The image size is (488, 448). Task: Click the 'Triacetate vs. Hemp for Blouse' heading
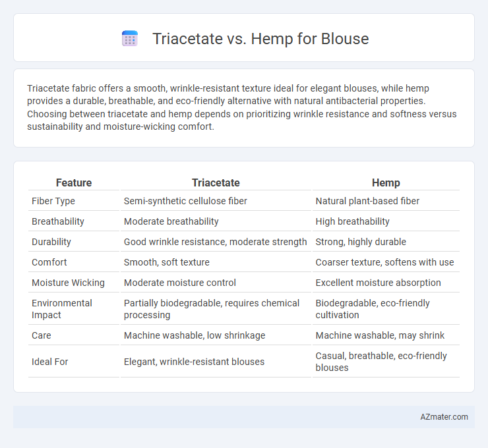[x=260, y=39]
